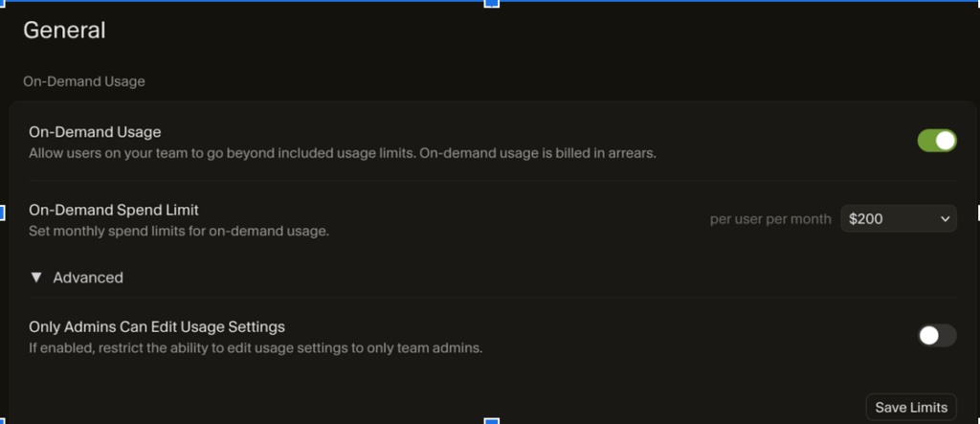
Task: Collapse the Advanced section triangle
Action: 36,277
